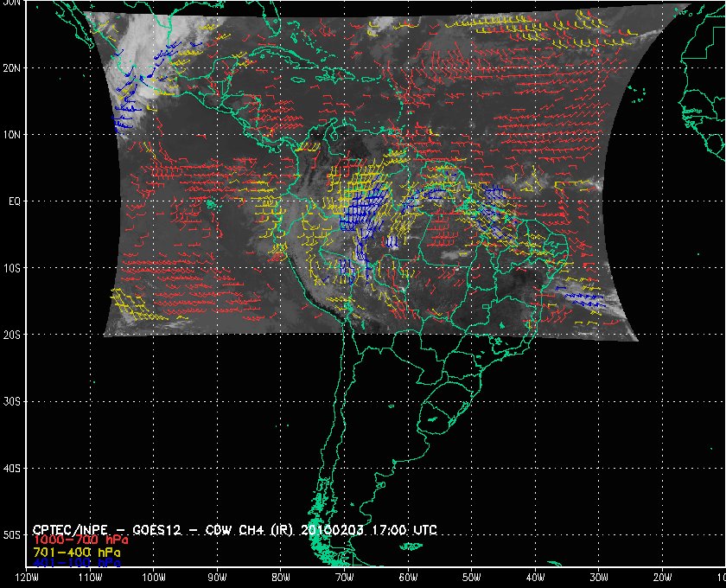This screenshot has width=726, height=588.
Task: Click the 20S latitude axis label
Action: click(x=12, y=335)
